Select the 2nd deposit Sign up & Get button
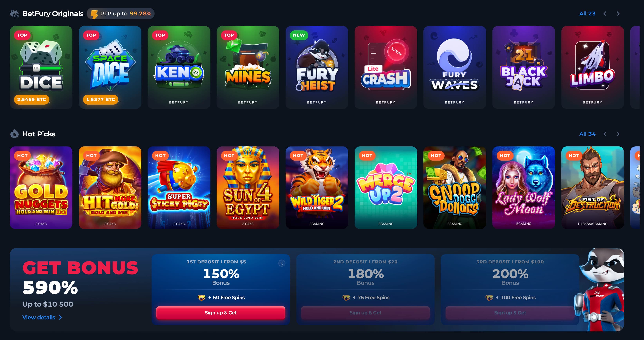This screenshot has width=644, height=340. pyautogui.click(x=365, y=313)
